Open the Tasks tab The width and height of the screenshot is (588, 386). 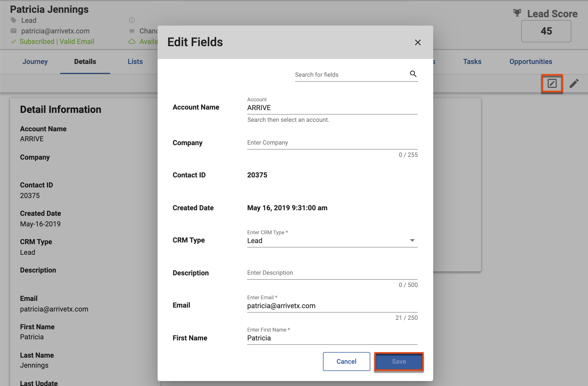[x=472, y=61]
